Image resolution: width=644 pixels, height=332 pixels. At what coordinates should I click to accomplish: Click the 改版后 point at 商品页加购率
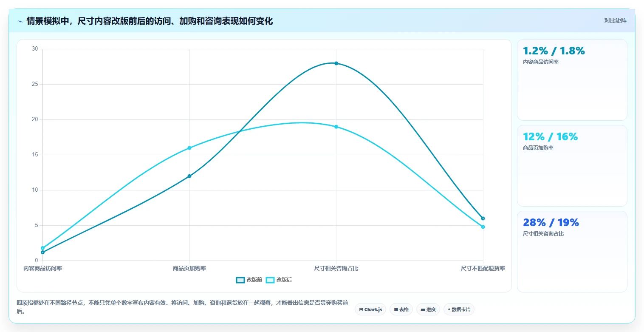click(x=189, y=148)
